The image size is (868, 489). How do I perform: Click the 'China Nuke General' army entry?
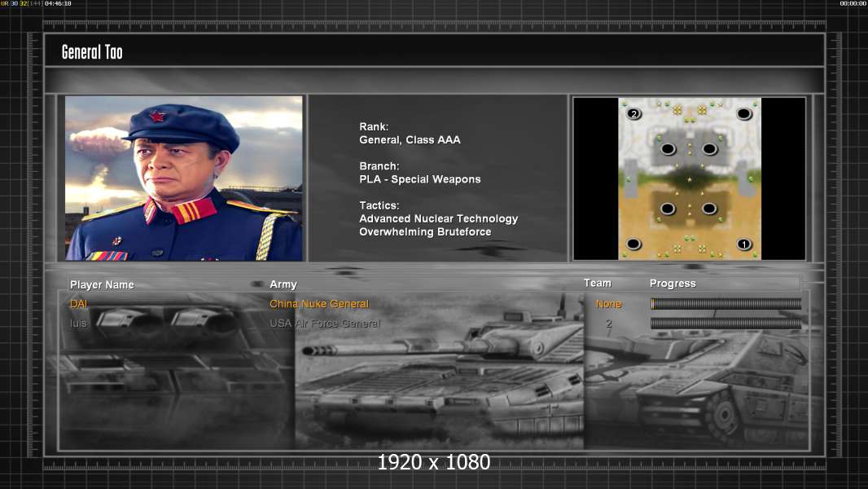[319, 304]
